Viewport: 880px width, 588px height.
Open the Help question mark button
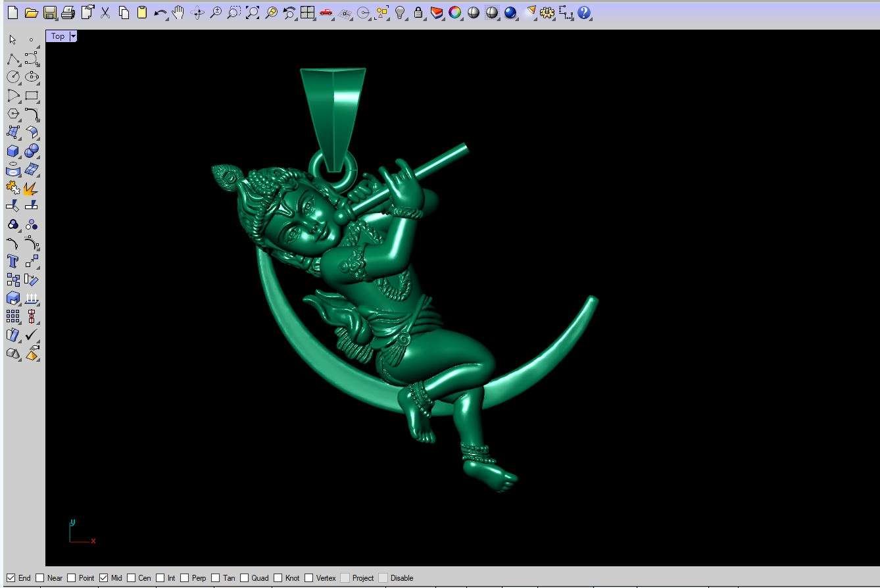click(584, 12)
